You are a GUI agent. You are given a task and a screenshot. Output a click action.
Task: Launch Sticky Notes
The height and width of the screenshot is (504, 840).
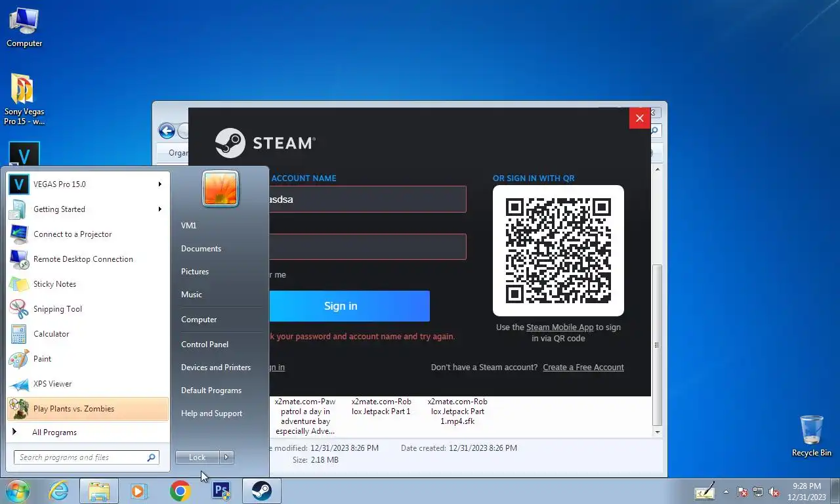(87, 284)
